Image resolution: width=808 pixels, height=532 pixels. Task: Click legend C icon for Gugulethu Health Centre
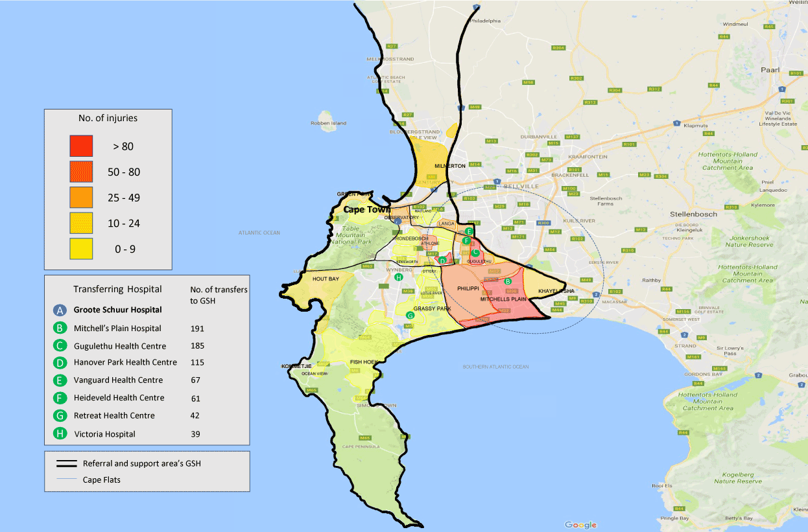click(60, 346)
